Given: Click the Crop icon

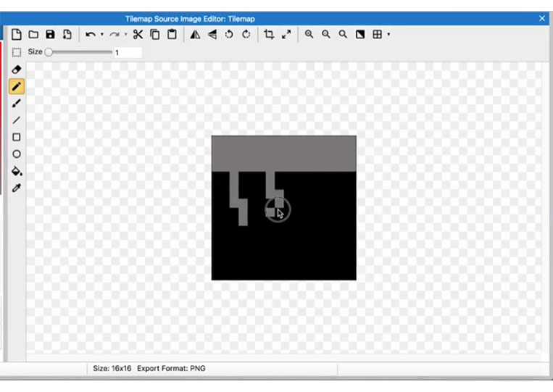Looking at the screenshot, I should pyautogui.click(x=269, y=34).
